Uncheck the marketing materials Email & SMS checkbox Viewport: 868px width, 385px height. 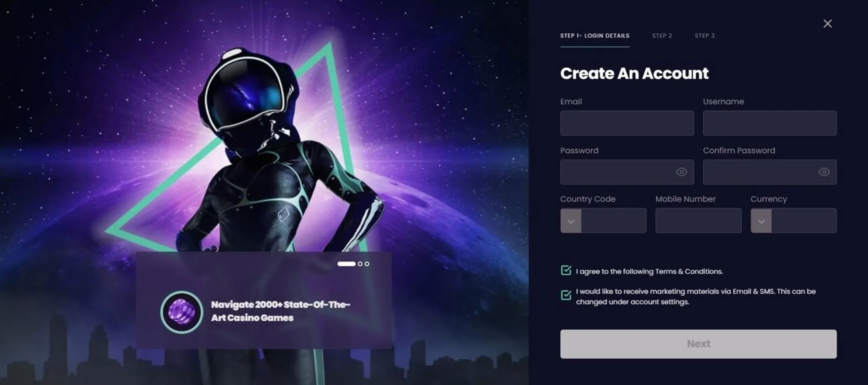coord(566,295)
